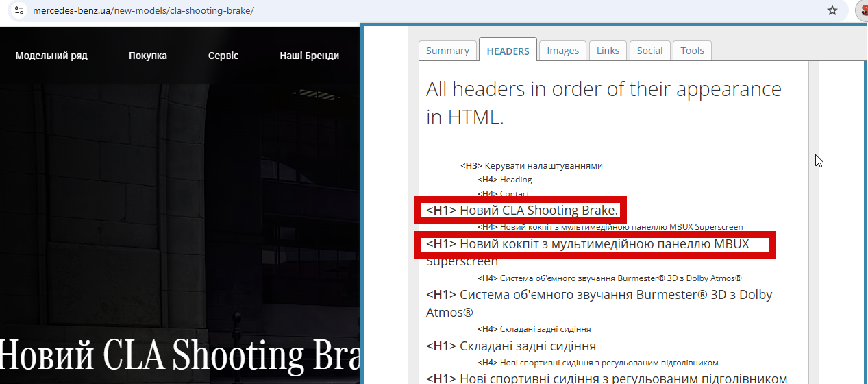Click the H4 Складані задні сидіння entry
The width and height of the screenshot is (868, 384).
(534, 328)
